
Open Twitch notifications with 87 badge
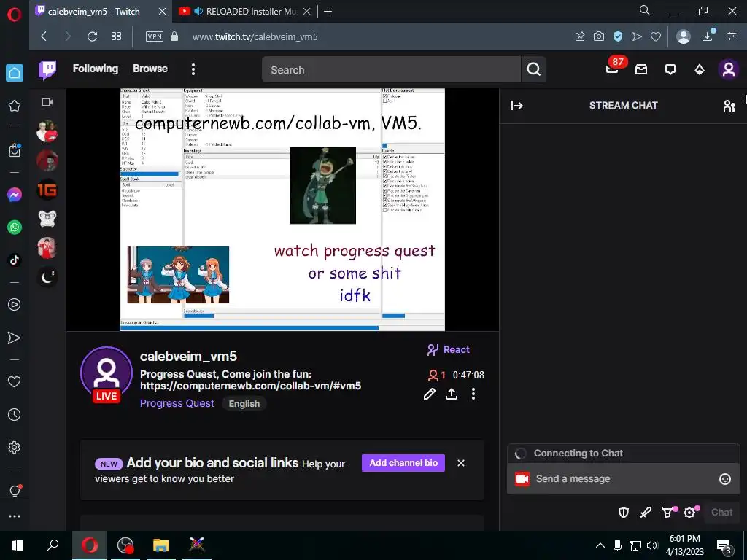click(x=612, y=69)
